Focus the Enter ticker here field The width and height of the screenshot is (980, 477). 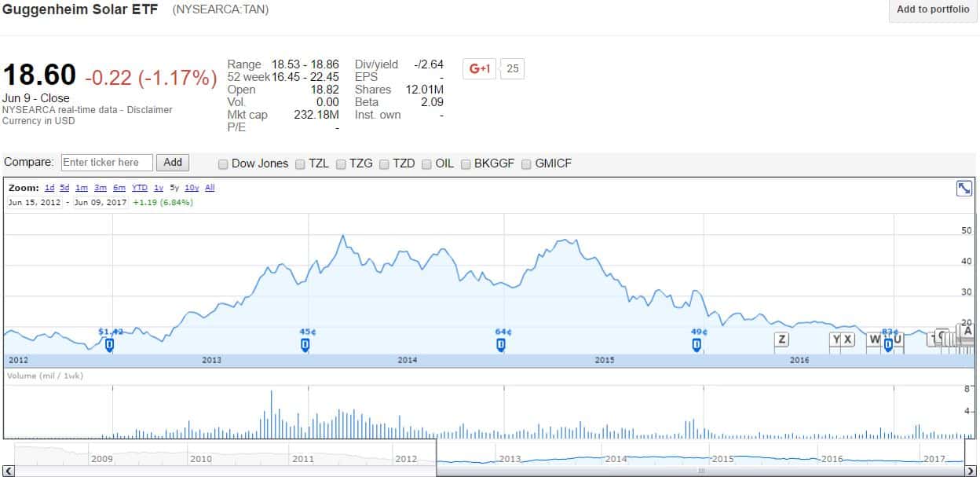(107, 163)
